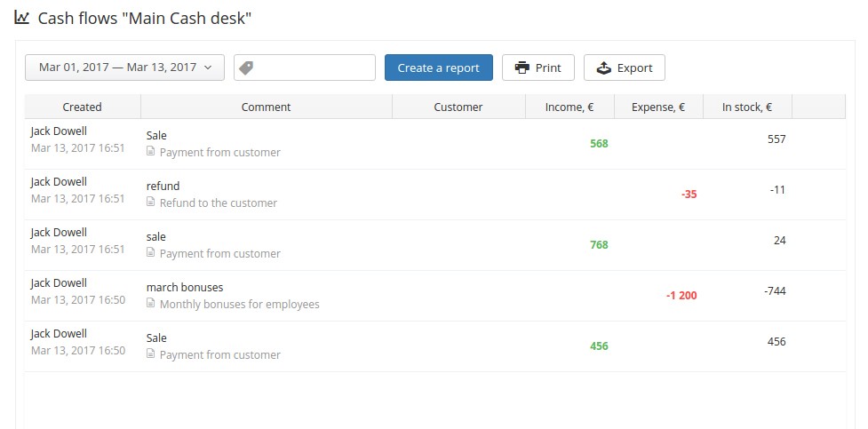Focus the tag filter input field
Image resolution: width=868 pixels, height=429 pixels.
pyautogui.click(x=305, y=68)
